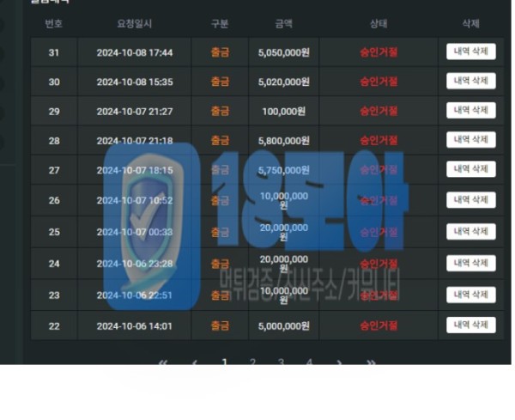The width and height of the screenshot is (515, 420).
Task: Remove history entry 23
Action: 470,295
